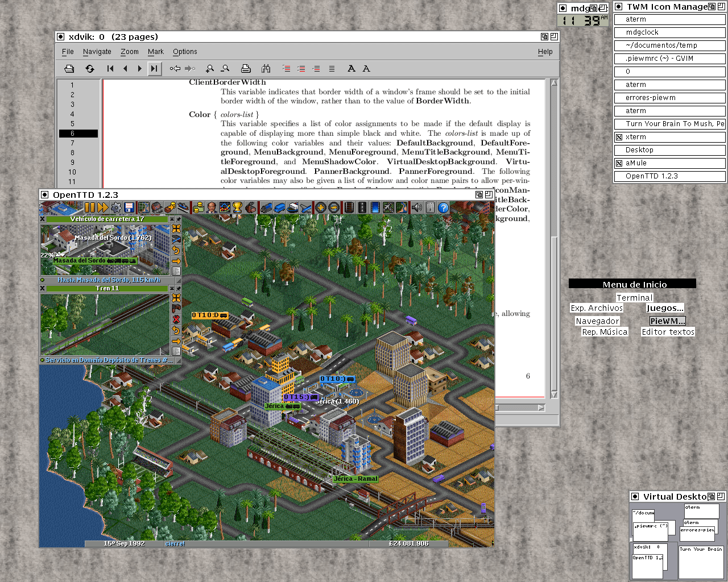This screenshot has height=582, width=728.
Task: Open the road vehicle list bus icon
Action: (x=279, y=208)
